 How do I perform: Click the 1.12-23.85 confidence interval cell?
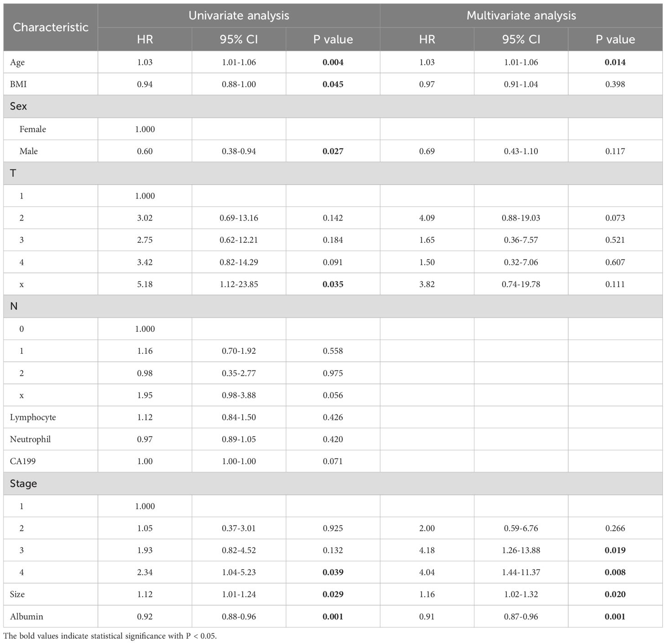coord(239,284)
